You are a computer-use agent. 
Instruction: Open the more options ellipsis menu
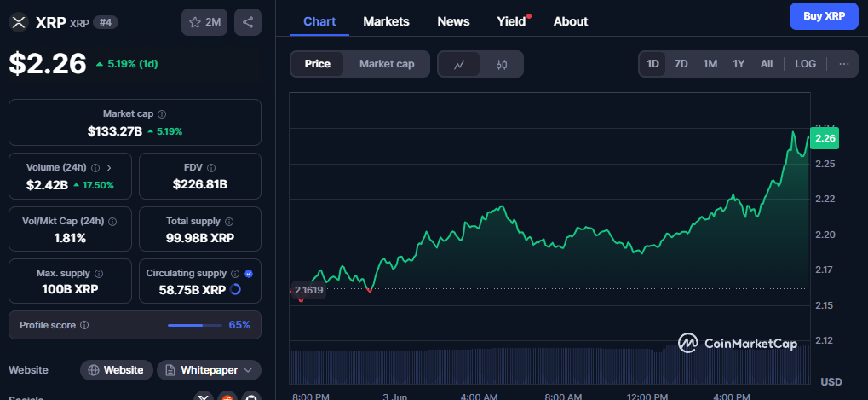[x=843, y=64]
